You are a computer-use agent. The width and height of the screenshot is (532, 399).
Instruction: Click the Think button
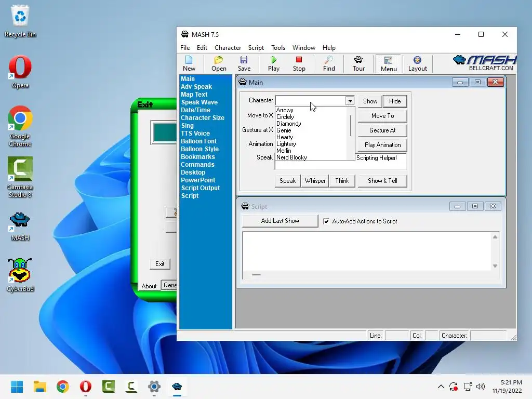point(342,181)
